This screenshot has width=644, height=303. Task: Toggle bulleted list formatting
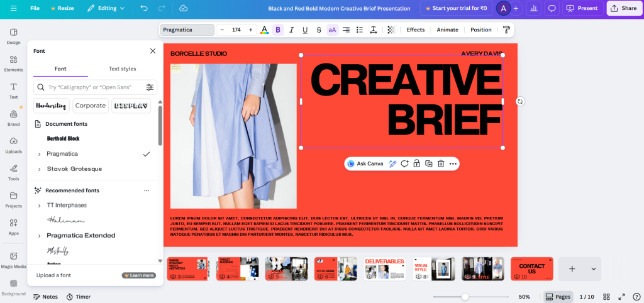coord(360,30)
